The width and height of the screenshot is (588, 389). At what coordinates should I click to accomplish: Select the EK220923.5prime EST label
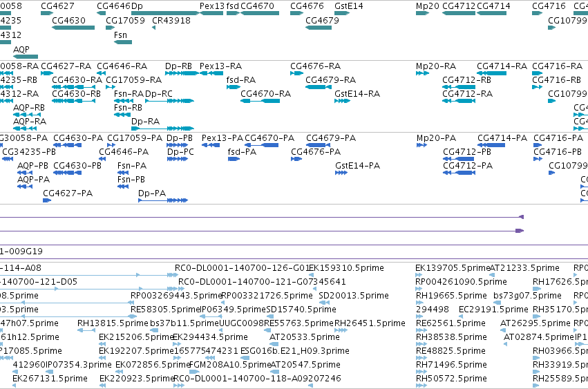pos(137,379)
